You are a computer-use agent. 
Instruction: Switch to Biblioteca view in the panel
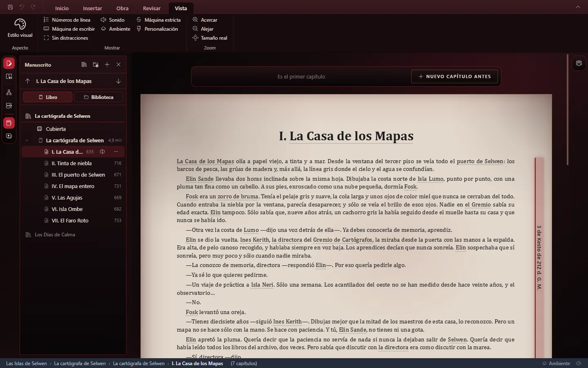98,97
